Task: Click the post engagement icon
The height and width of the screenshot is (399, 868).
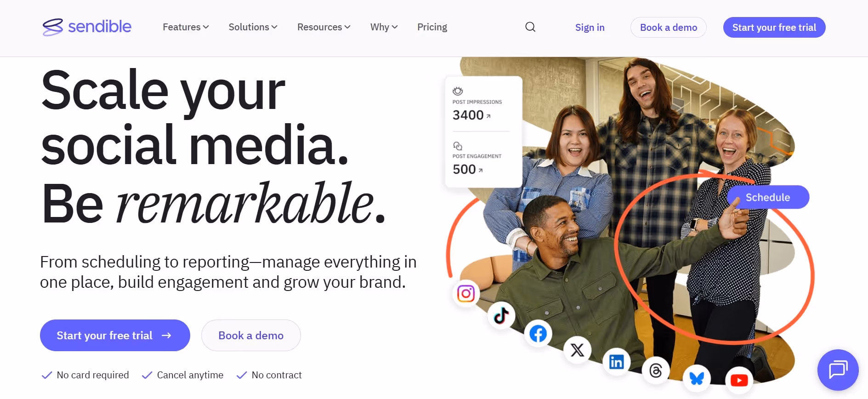Action: (x=458, y=146)
